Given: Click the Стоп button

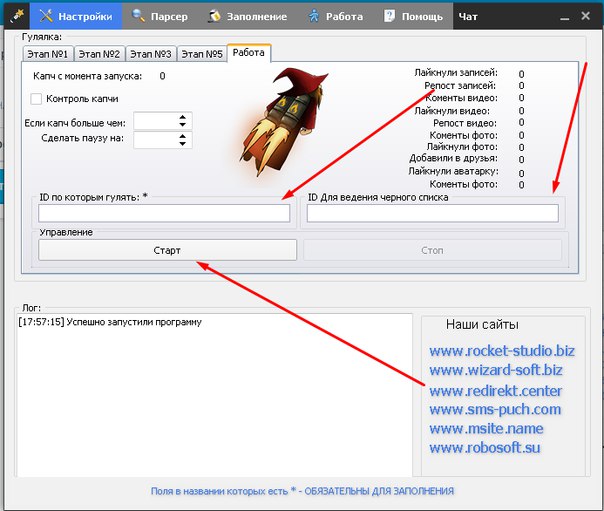Looking at the screenshot, I should 432,250.
